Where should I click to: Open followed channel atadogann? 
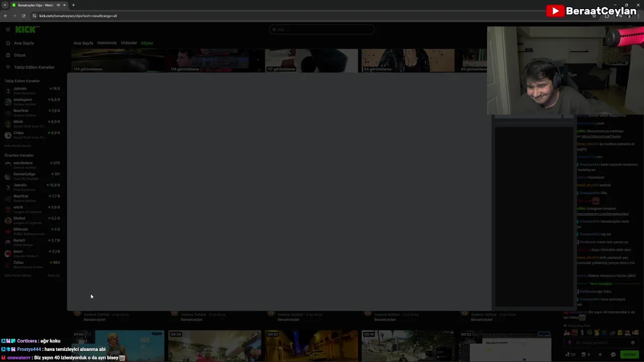coord(32,102)
